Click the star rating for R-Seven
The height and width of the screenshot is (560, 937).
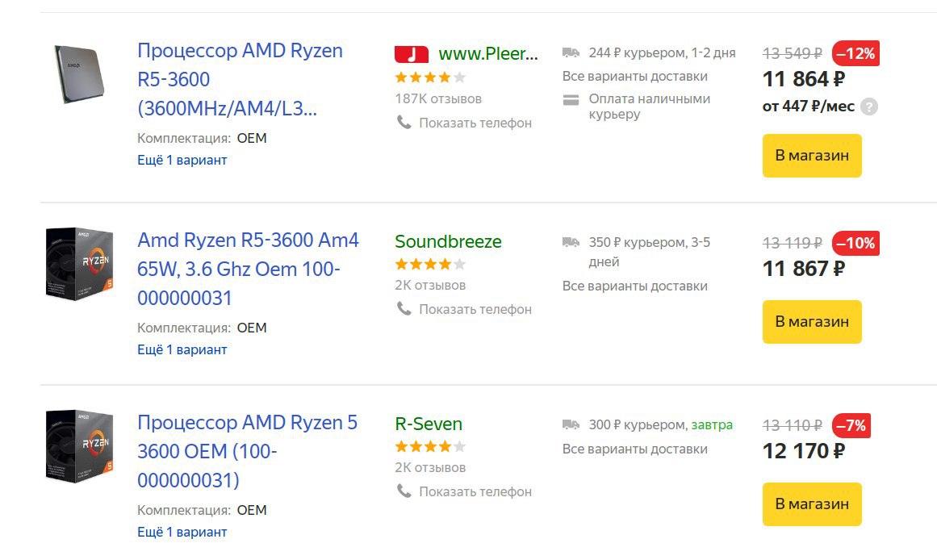[429, 446]
